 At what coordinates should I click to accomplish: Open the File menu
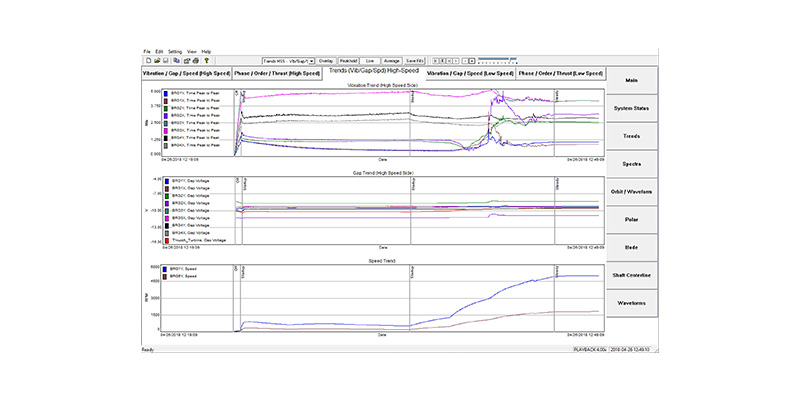147,51
